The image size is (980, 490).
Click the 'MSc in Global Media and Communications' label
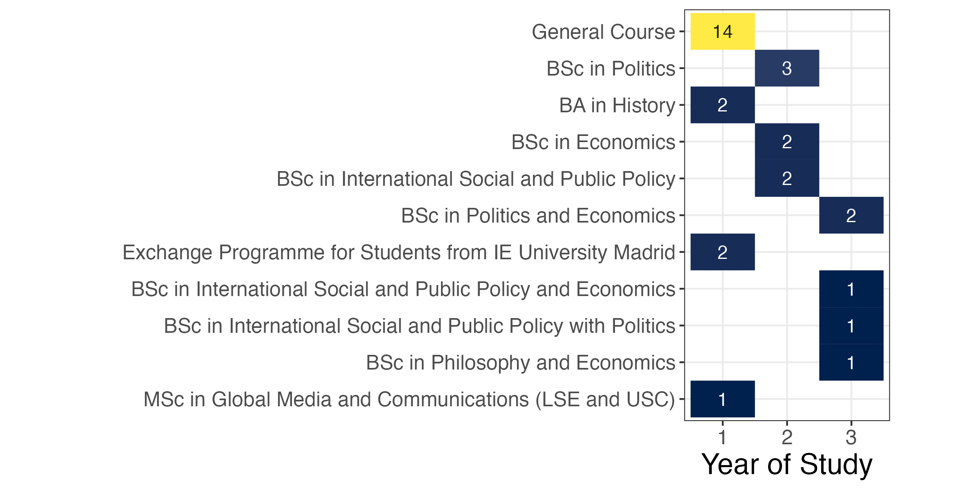[409, 399]
